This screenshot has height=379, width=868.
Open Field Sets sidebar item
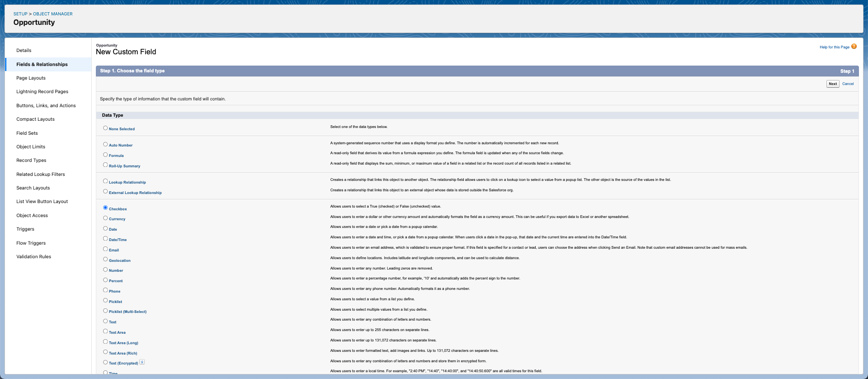[27, 133]
